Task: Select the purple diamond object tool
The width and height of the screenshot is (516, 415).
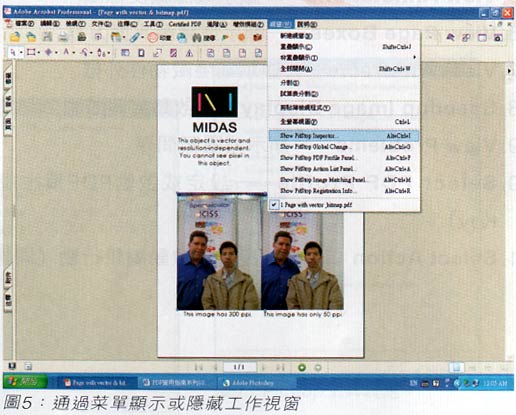Action: pos(49,52)
